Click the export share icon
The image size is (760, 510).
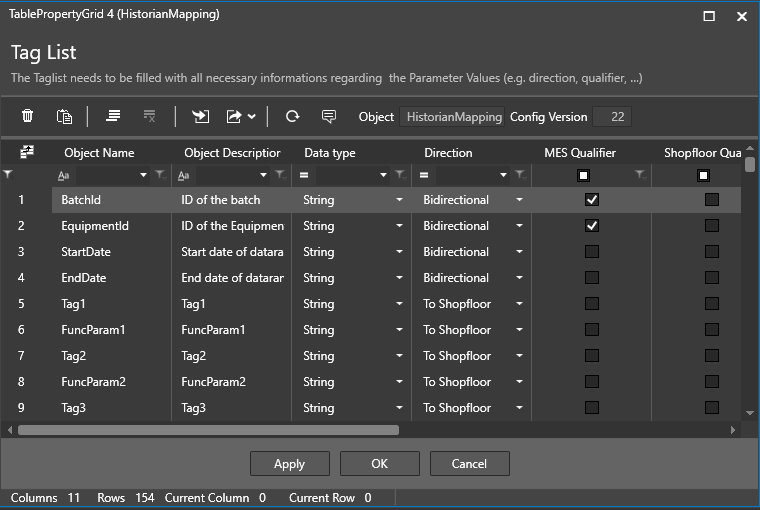click(234, 116)
